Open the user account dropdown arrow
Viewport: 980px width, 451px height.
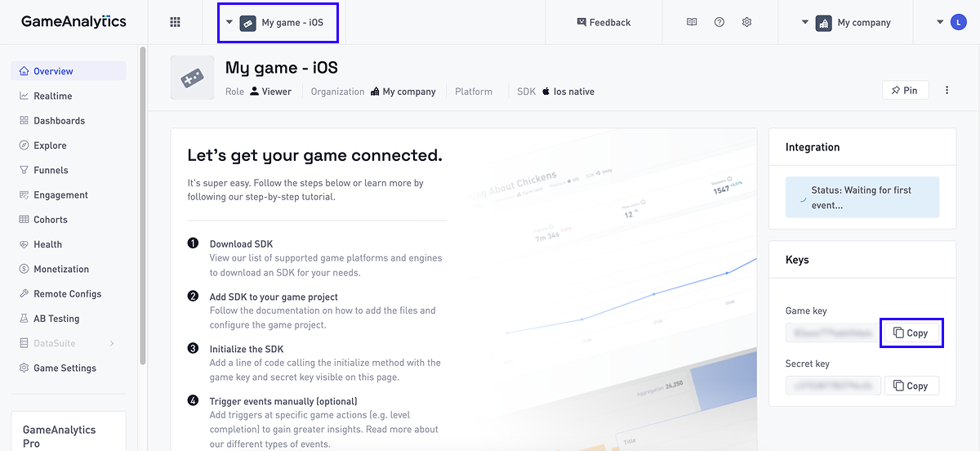click(x=940, y=22)
